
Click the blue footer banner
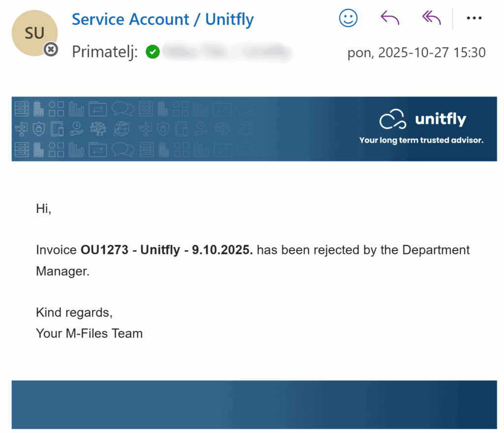pyautogui.click(x=254, y=404)
